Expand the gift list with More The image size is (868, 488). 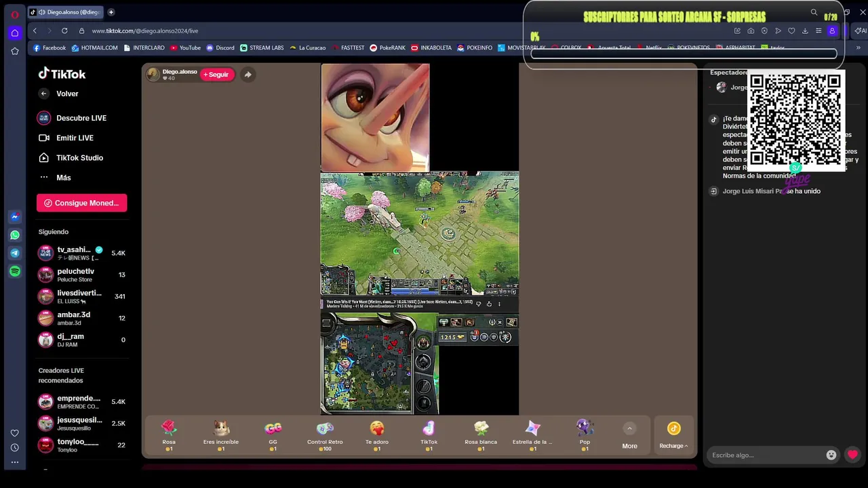[629, 436]
